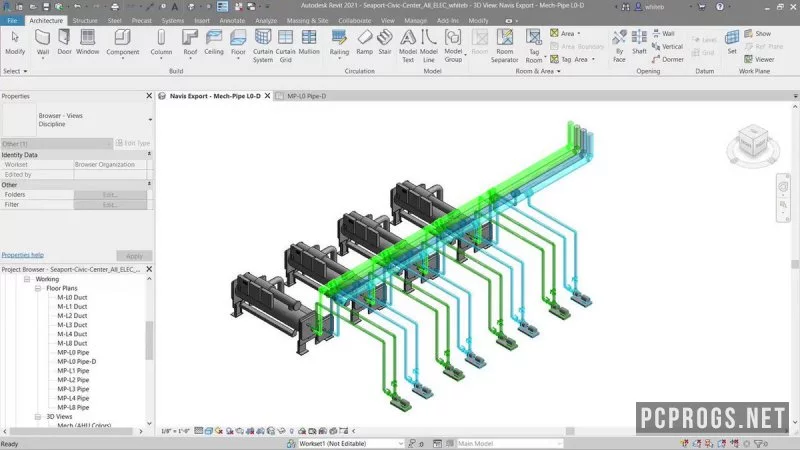Choose the Room Separator tool
The height and width of the screenshot is (450, 800).
pos(505,46)
